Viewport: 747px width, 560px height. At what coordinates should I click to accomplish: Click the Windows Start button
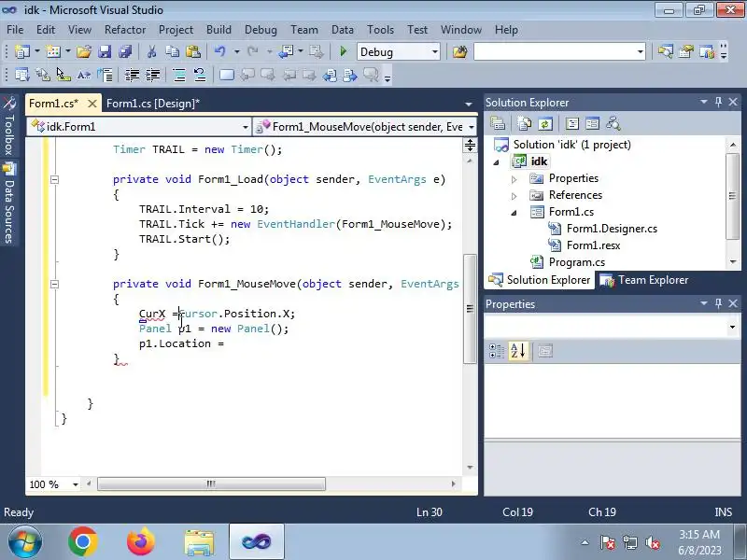coord(25,542)
